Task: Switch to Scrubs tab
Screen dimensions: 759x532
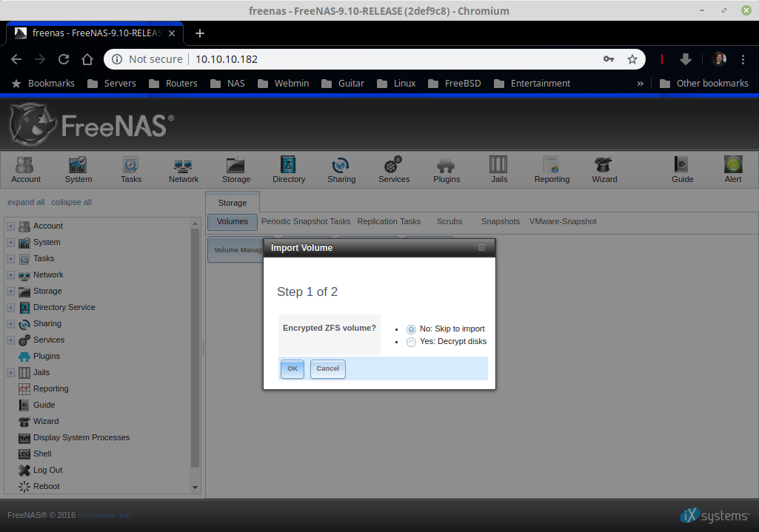Action: (x=449, y=221)
